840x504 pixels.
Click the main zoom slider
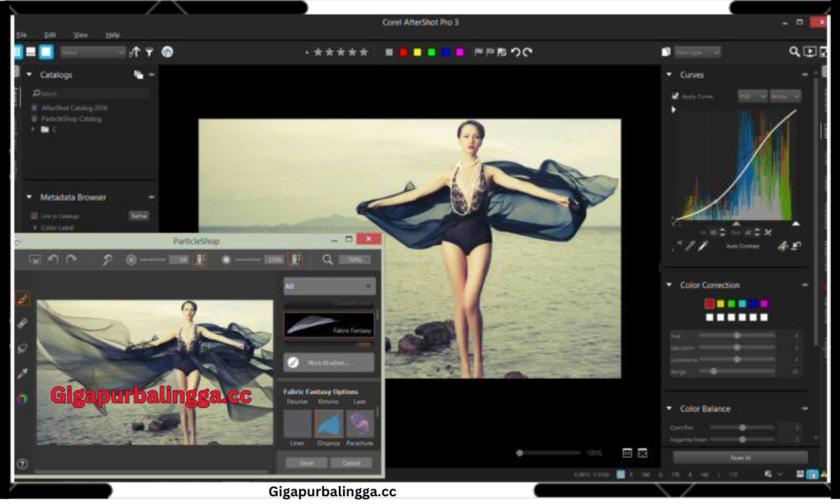[547, 453]
